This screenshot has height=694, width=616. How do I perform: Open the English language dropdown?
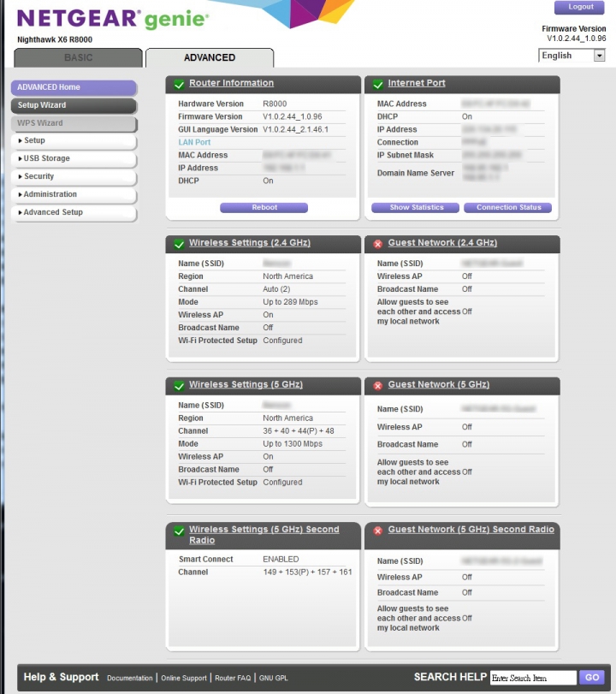coord(572,56)
